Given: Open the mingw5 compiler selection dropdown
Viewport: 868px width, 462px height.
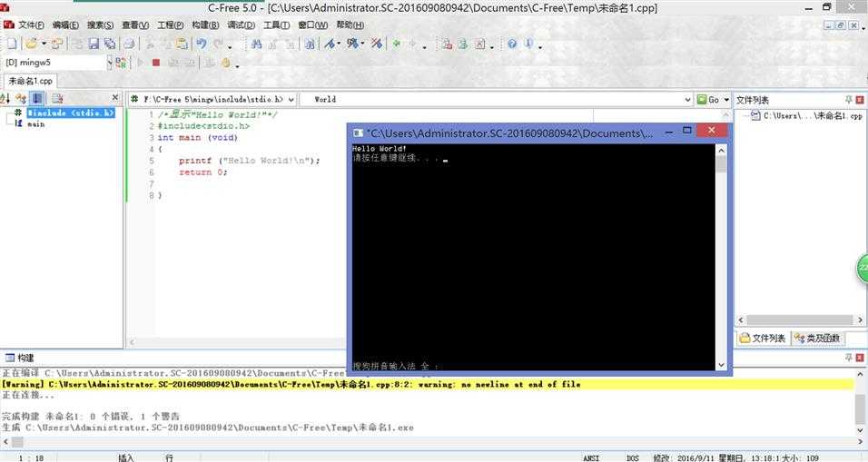Looking at the screenshot, I should (110, 63).
